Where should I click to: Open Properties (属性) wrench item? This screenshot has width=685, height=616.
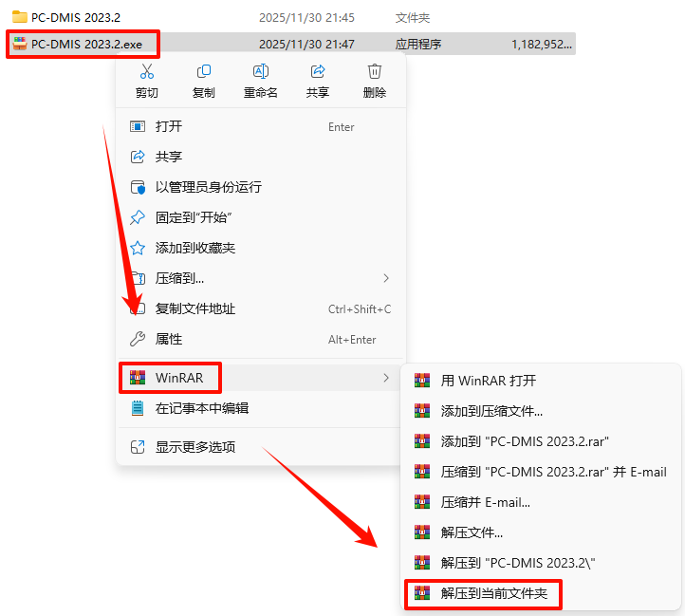[260, 339]
